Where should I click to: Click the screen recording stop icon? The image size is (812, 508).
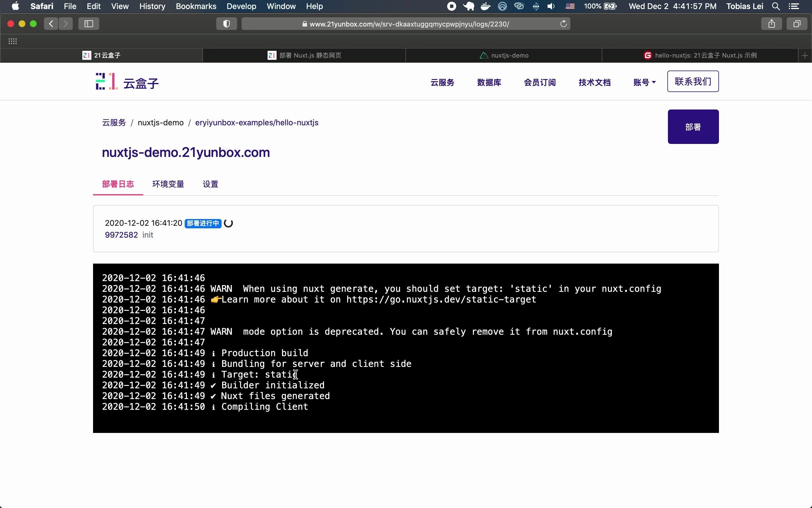(x=452, y=6)
